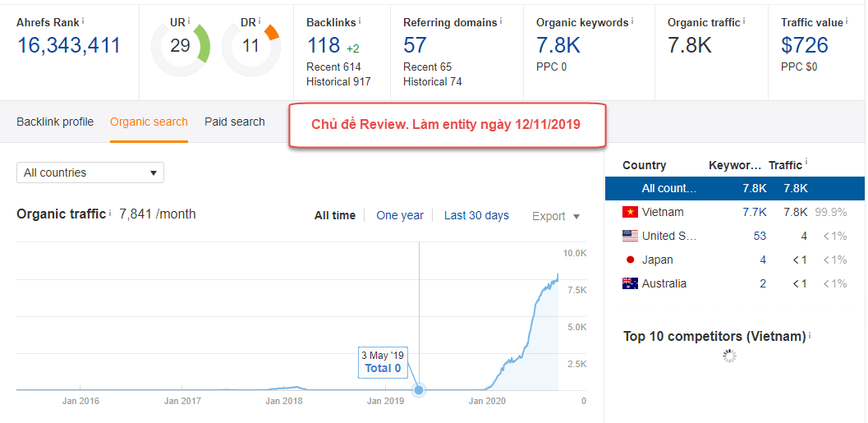
Task: Click the Australia flag icon
Action: (630, 283)
